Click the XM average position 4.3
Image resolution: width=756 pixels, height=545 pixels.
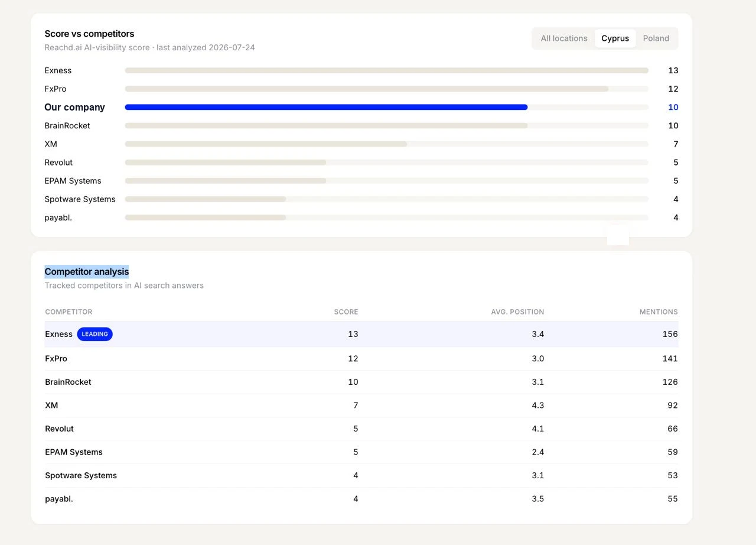click(537, 405)
